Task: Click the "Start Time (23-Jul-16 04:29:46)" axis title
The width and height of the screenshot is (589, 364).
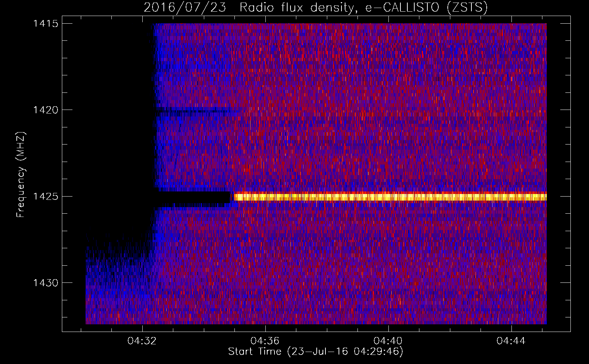Action: [316, 352]
